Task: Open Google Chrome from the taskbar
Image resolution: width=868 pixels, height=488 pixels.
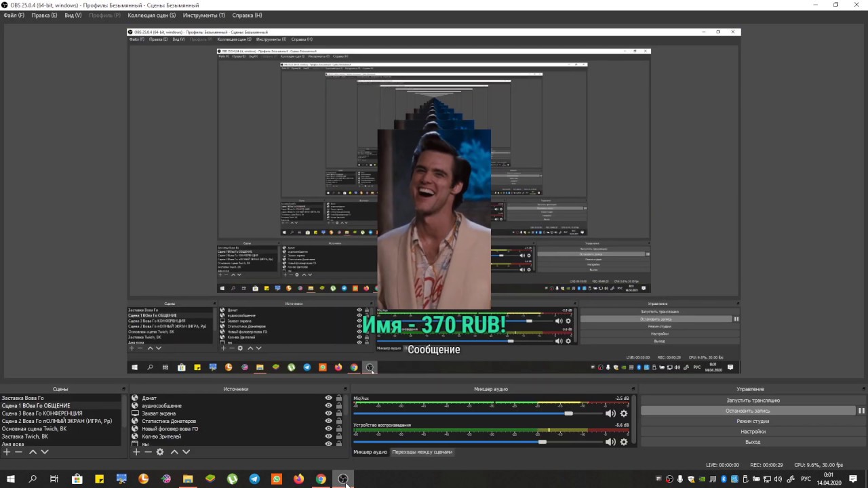Action: (x=321, y=479)
